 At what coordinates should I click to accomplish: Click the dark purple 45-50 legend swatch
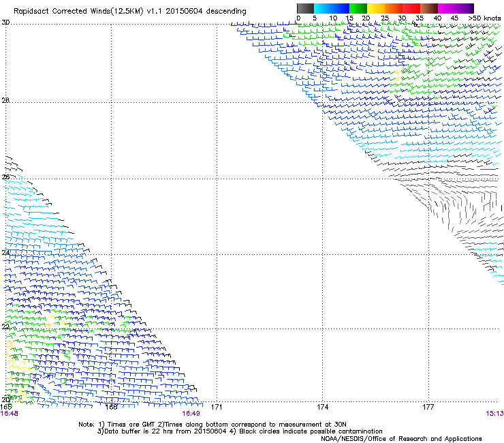click(464, 8)
